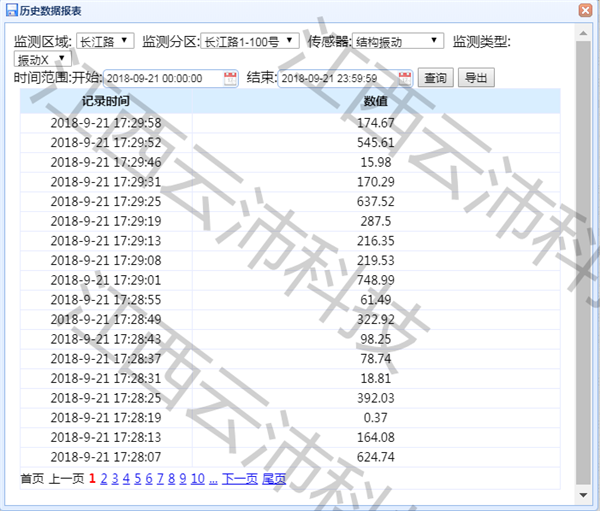Viewport: 600px width, 511px height.
Task: Open the 传感器 dropdown 结构振动
Action: [398, 41]
